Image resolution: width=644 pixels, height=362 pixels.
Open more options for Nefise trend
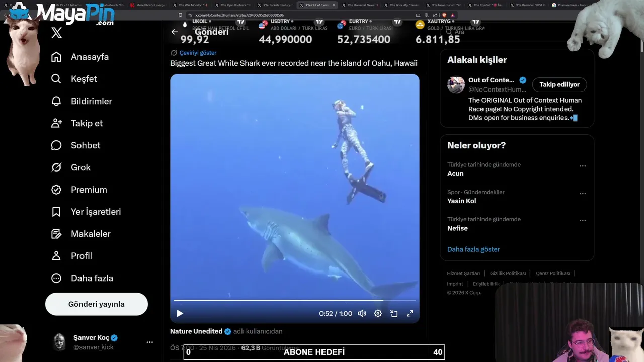[583, 220]
